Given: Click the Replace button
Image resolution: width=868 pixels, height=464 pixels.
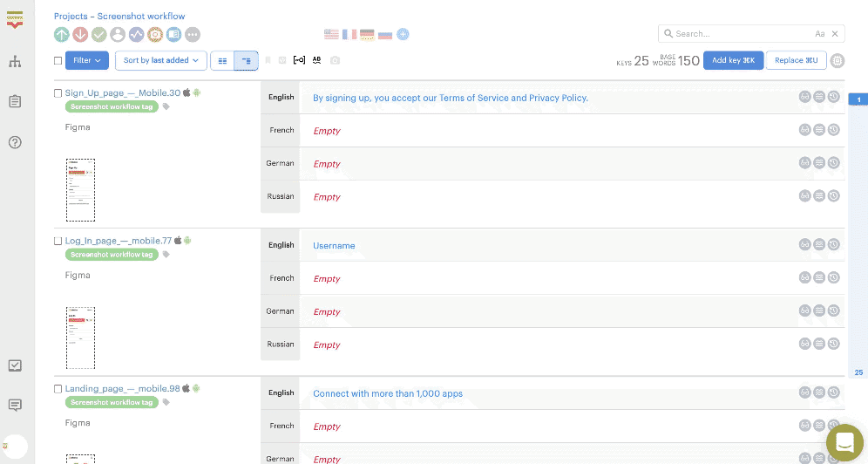Looking at the screenshot, I should pyautogui.click(x=796, y=60).
